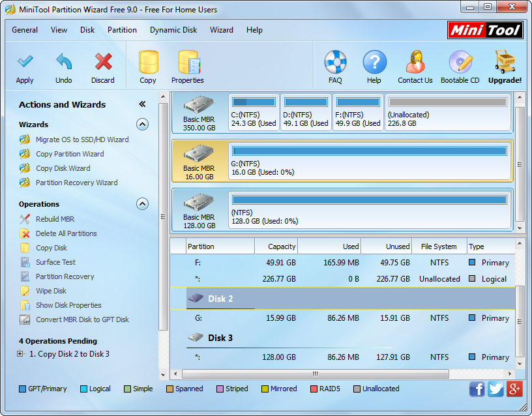Select the F: 49.91 GB partition row
The width and height of the screenshot is (532, 416).
coord(343,263)
